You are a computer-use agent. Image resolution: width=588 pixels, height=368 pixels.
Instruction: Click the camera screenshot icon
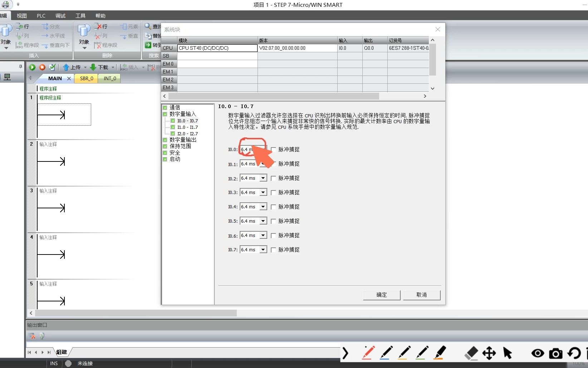555,354
